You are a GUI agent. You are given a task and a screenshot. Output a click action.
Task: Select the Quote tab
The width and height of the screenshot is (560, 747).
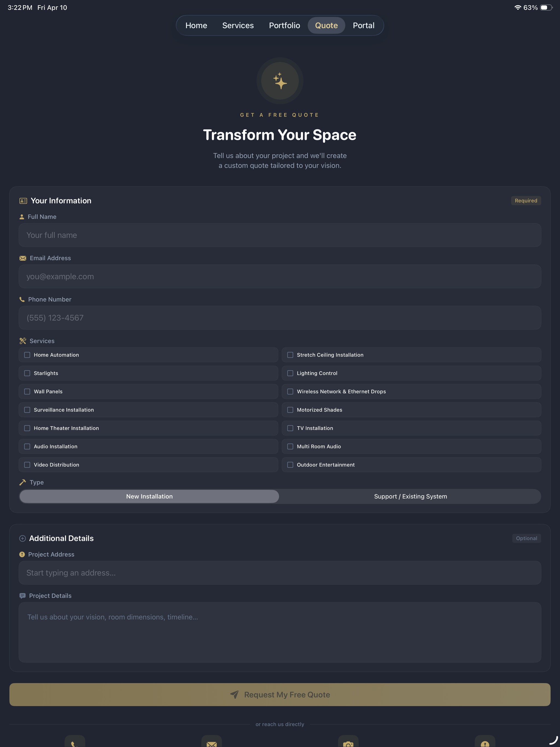tap(326, 25)
